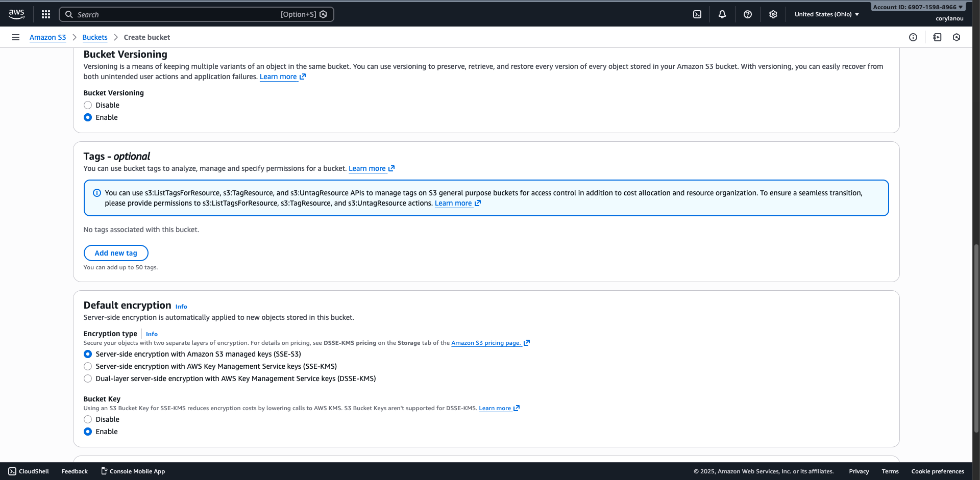Open the Amazon S3 pricing page link
This screenshot has width=980, height=480.
[486, 343]
